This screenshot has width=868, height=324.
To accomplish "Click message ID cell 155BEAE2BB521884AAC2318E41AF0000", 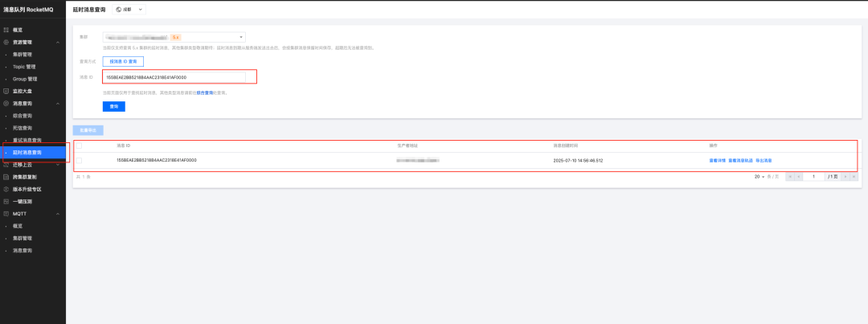I will coord(157,160).
